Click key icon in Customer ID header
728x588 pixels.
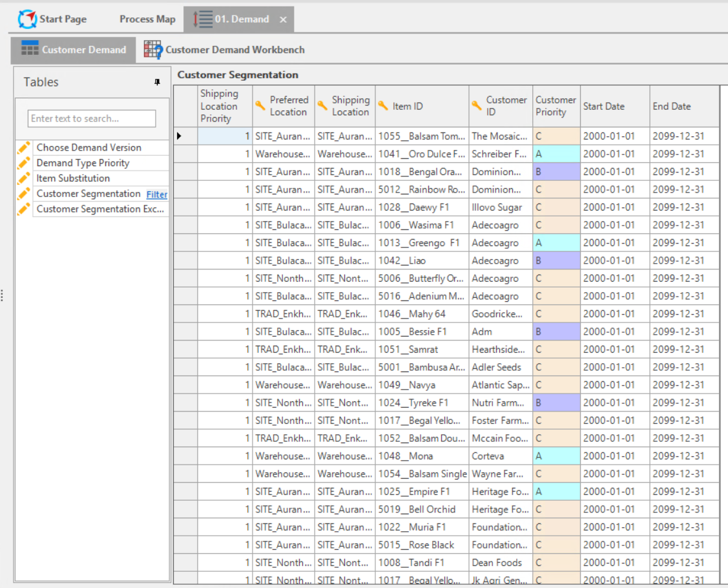(477, 105)
